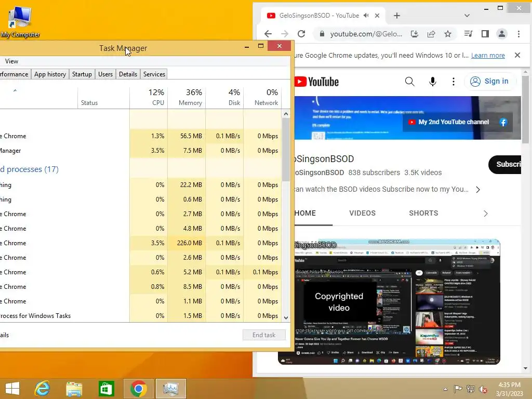Click the Chrome forward arrow
532x399 pixels.
[285, 34]
